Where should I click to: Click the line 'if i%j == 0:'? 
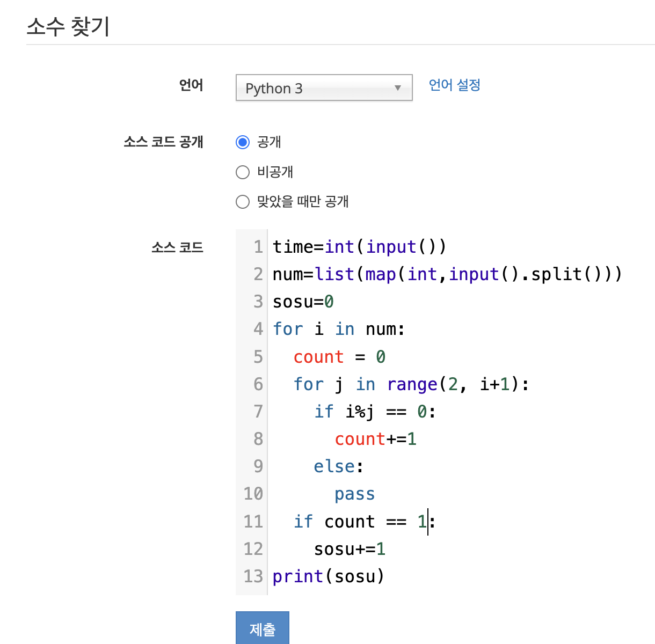tap(375, 412)
